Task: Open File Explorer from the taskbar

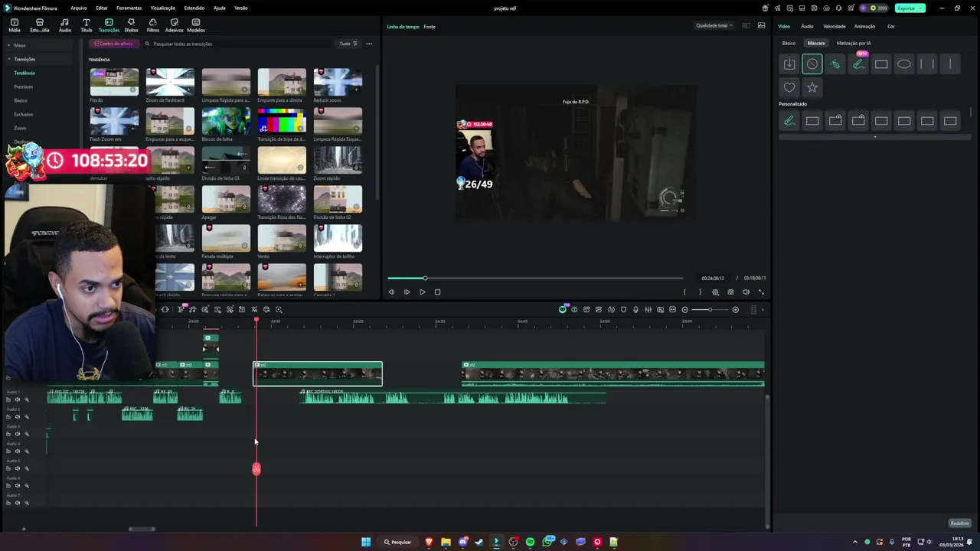Action: coord(446,542)
